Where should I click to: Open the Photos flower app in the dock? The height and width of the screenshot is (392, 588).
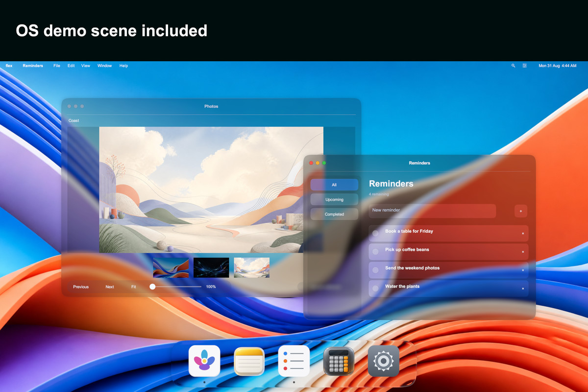(204, 361)
